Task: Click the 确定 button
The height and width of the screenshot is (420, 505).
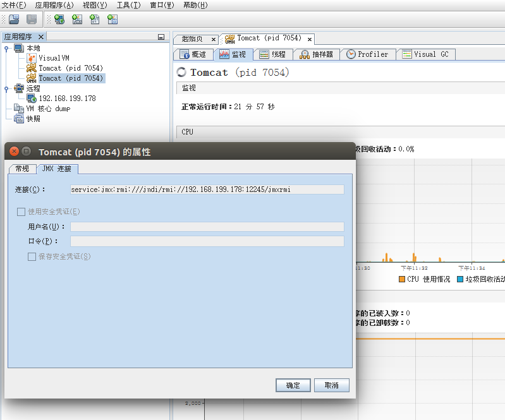Action: click(x=293, y=385)
